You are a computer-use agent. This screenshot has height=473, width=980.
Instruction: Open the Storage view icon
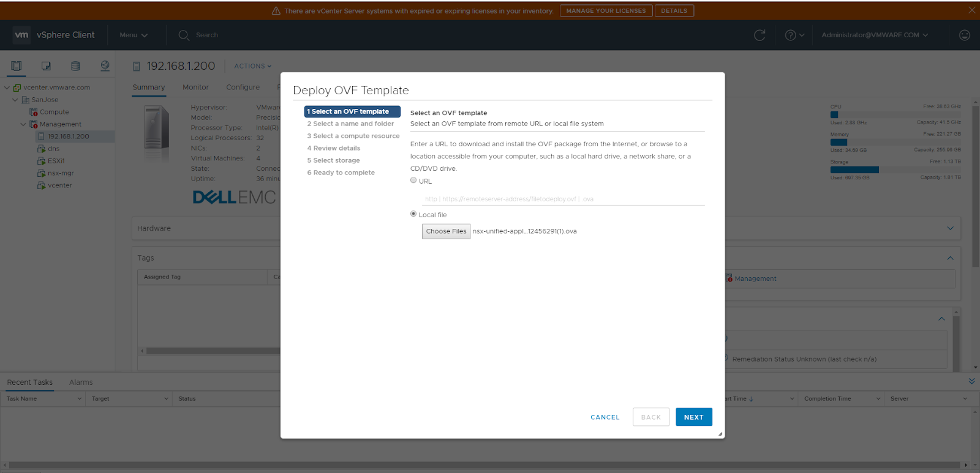point(75,66)
